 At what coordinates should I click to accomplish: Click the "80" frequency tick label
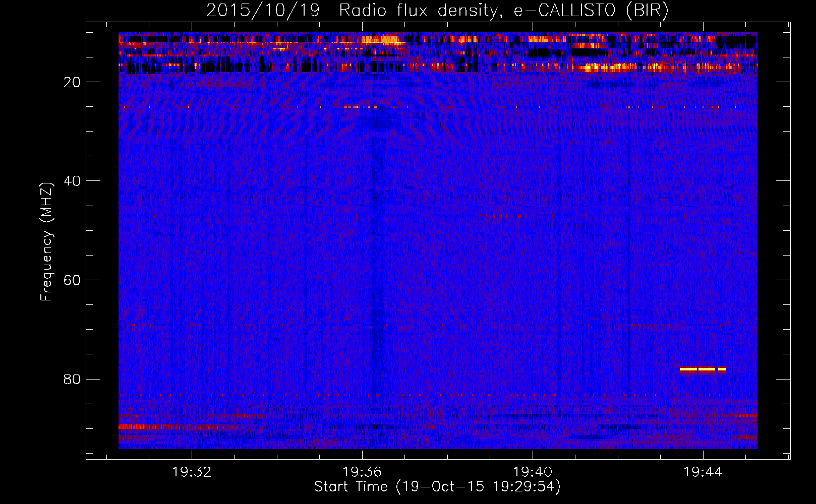(72, 379)
